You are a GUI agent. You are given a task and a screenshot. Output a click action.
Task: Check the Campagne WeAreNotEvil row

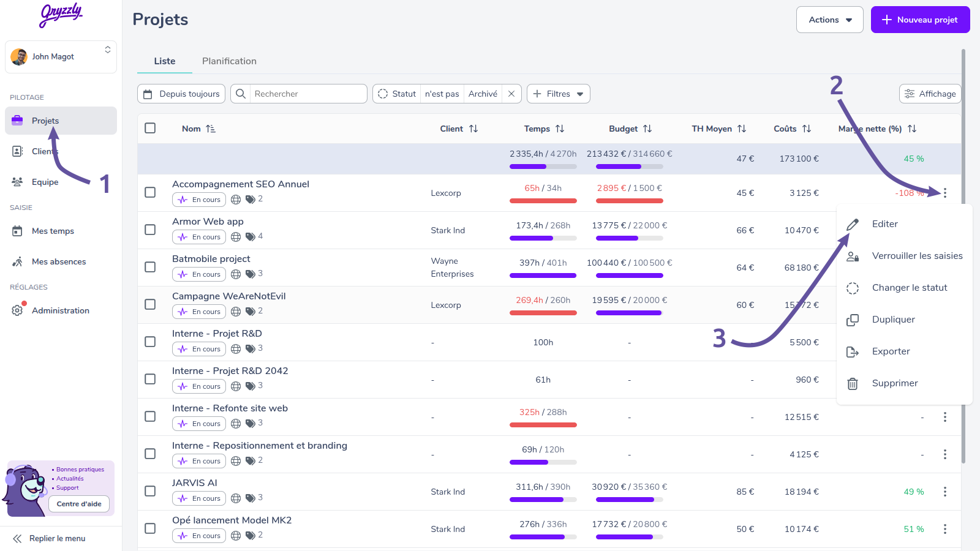pos(150,304)
